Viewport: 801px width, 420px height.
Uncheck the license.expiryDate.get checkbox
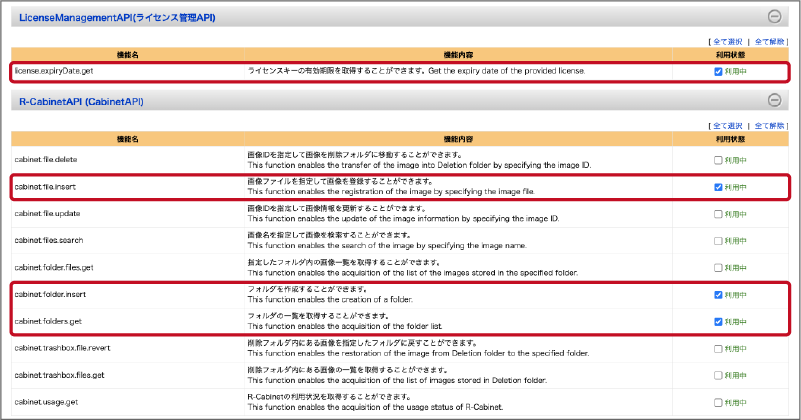[x=718, y=72]
